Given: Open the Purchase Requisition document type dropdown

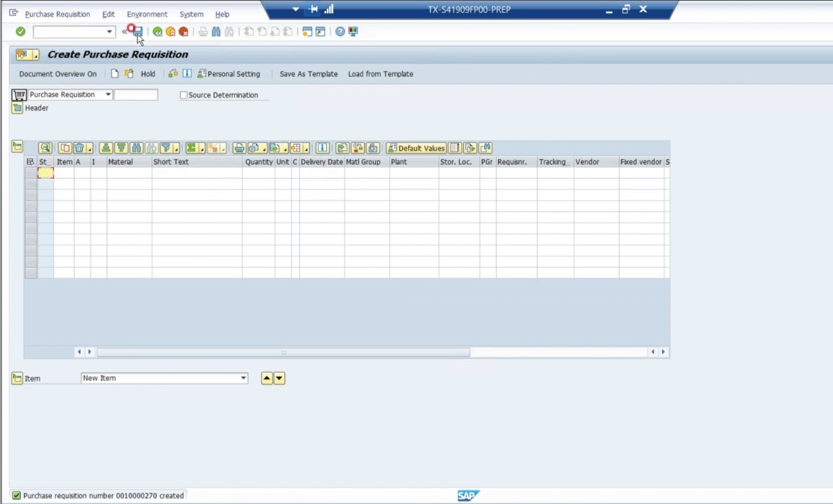Looking at the screenshot, I should [x=108, y=94].
